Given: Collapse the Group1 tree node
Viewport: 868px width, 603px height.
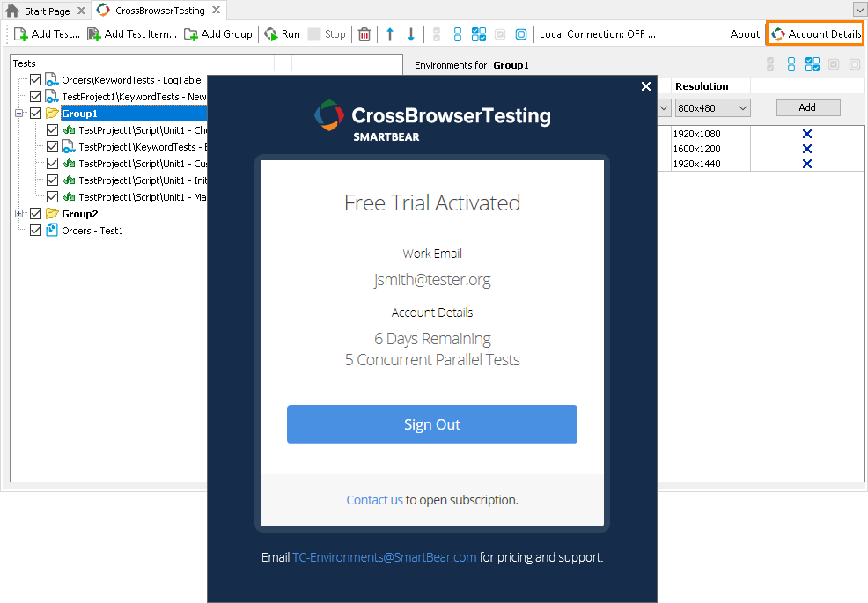Looking at the screenshot, I should pos(18,113).
